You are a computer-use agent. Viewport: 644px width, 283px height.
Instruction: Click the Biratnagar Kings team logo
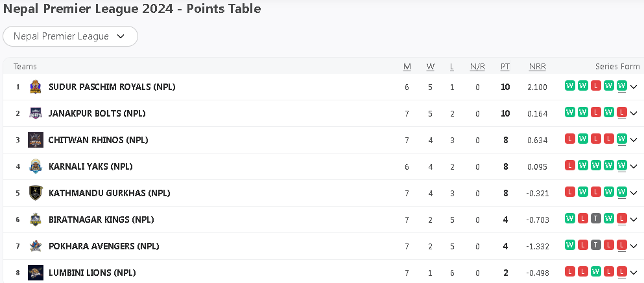(36, 220)
